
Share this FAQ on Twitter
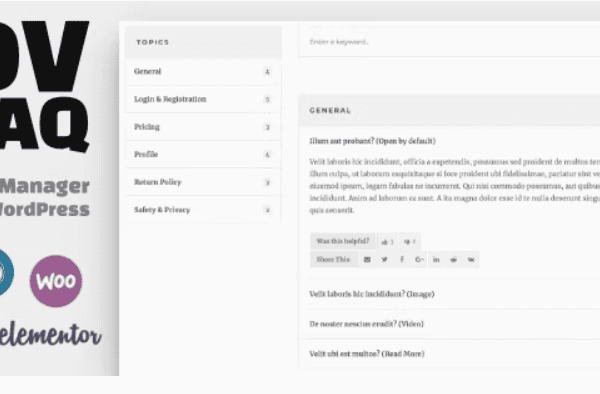click(x=385, y=259)
